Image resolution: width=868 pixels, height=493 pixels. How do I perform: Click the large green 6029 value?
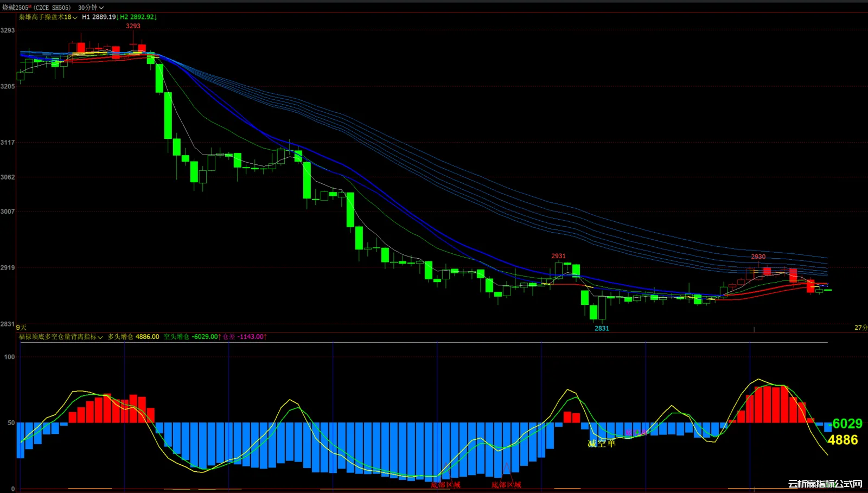(x=847, y=424)
